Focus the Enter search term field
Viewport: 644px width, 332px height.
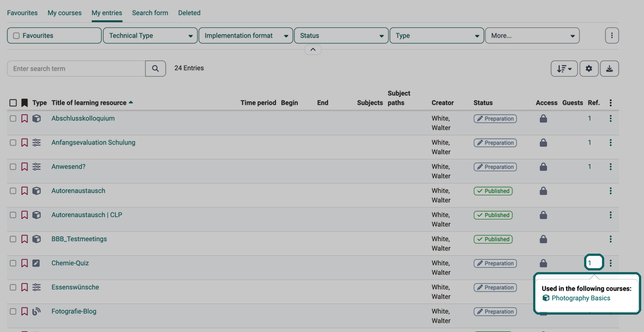coord(76,68)
